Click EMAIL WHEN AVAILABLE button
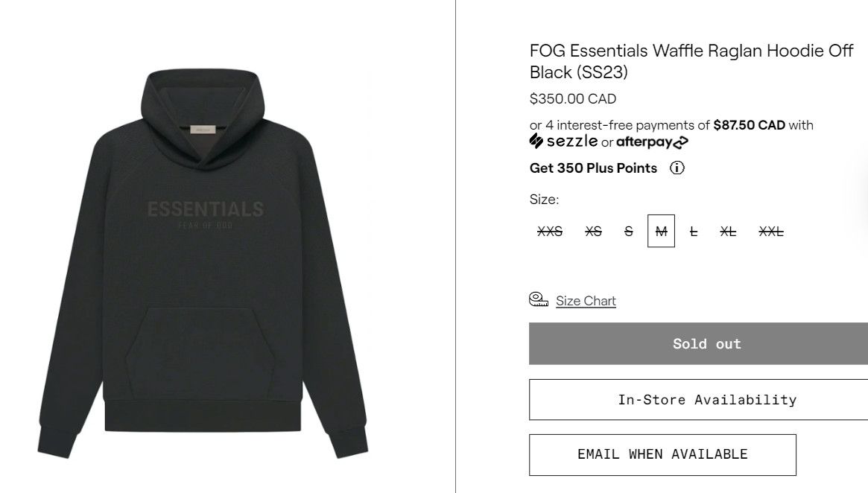 tap(662, 455)
